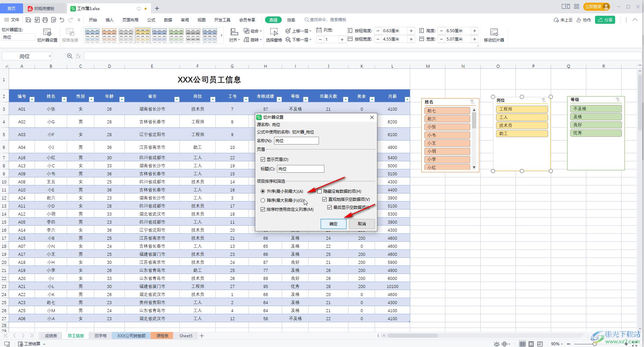Select 不及格 in the 等级 slicer
This screenshot has width=644, height=347.
596,109
